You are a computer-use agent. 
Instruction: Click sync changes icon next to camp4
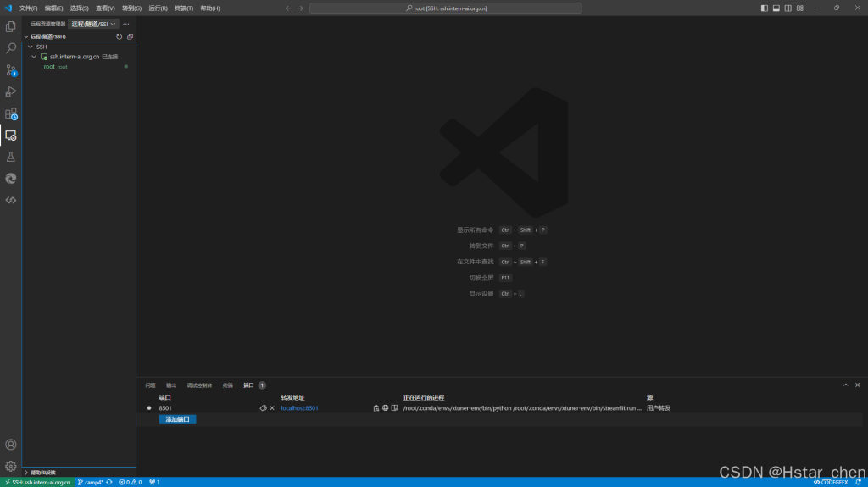pyautogui.click(x=109, y=482)
